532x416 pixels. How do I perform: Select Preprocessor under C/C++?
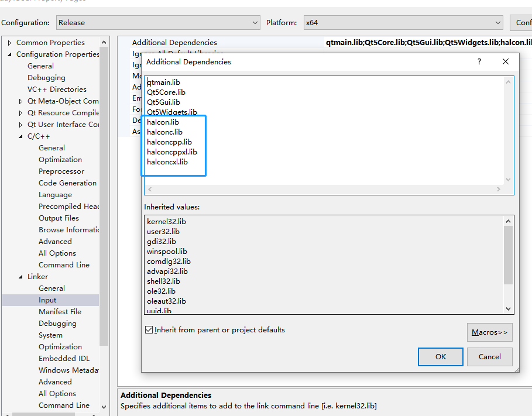click(x=60, y=171)
